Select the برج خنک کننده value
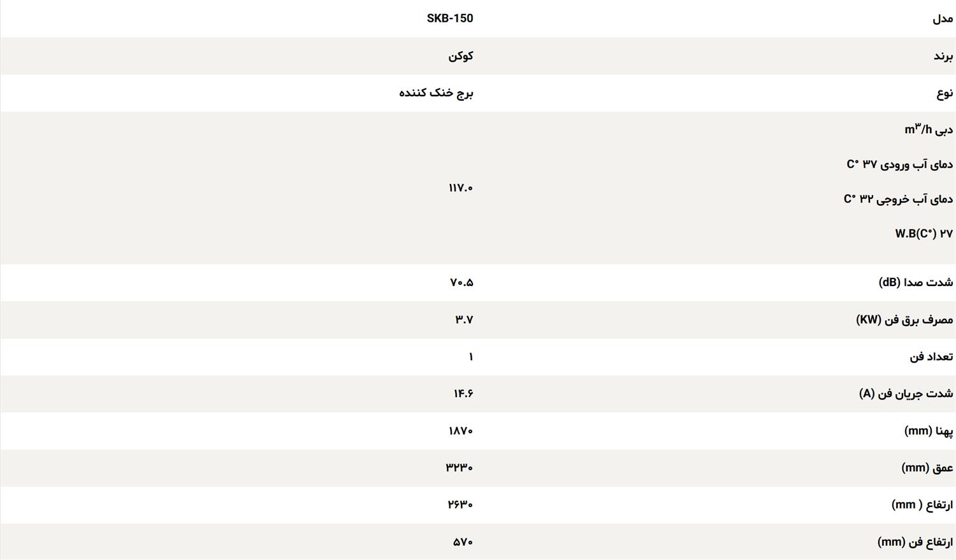 click(437, 93)
